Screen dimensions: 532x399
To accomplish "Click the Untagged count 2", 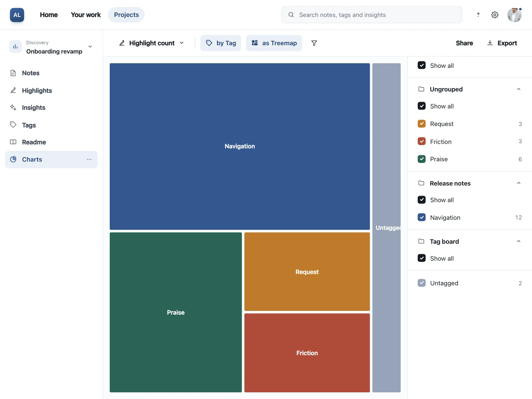I will pos(520,283).
